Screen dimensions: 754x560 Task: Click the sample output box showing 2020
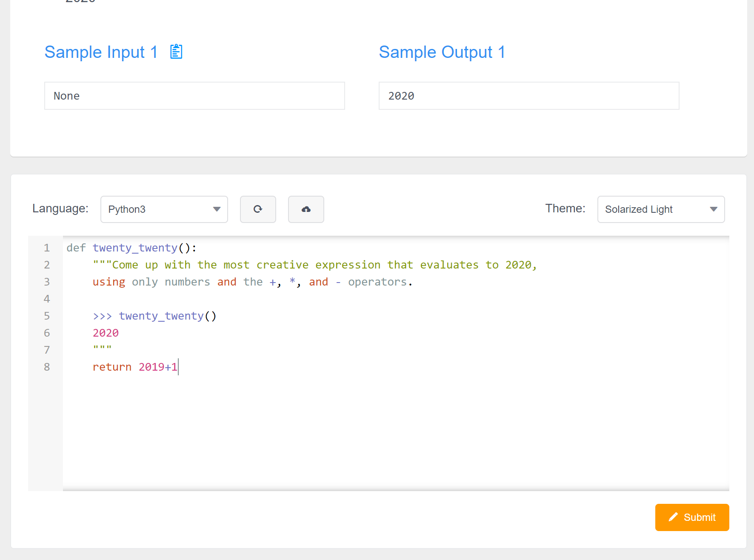point(528,96)
